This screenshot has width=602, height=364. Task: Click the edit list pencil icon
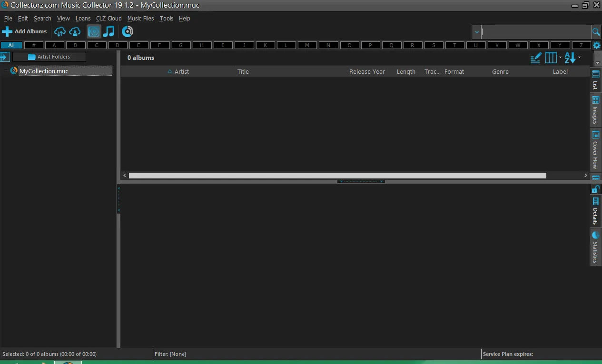536,58
